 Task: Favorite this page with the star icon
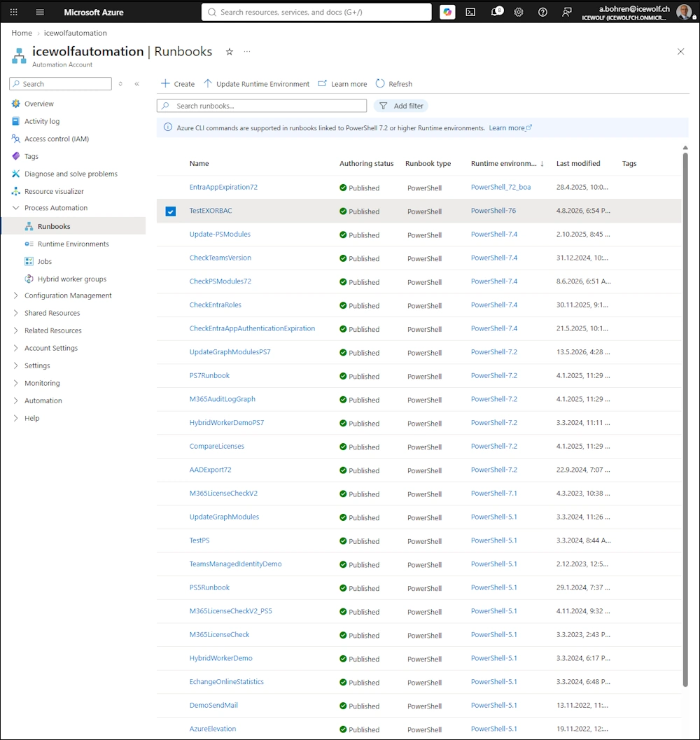[x=230, y=52]
